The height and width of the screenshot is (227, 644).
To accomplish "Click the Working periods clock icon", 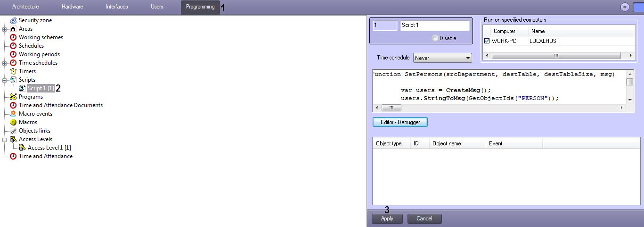I will [x=13, y=54].
